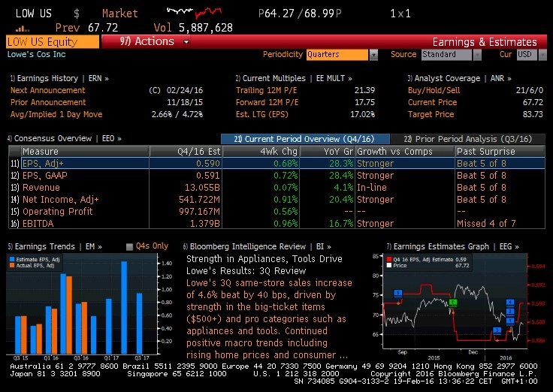Click the arrow beside USD currency field
This screenshot has width=553, height=392.
[542, 55]
